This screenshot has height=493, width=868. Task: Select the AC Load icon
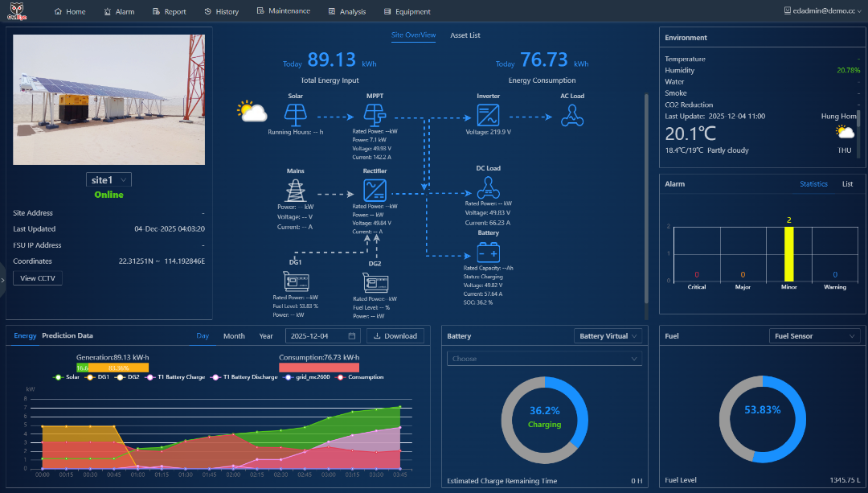(572, 115)
